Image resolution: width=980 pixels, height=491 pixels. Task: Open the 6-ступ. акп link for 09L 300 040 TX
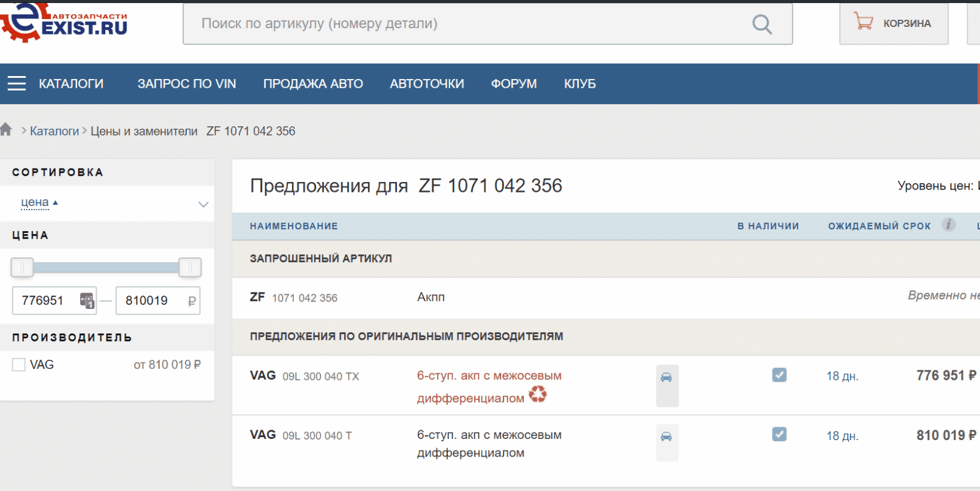(489, 387)
